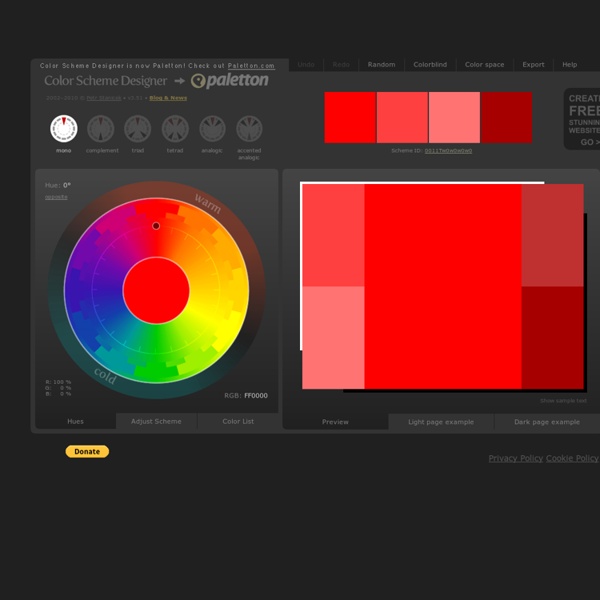The height and width of the screenshot is (600, 600).
Task: Click Show sample text link
Action: [563, 401]
